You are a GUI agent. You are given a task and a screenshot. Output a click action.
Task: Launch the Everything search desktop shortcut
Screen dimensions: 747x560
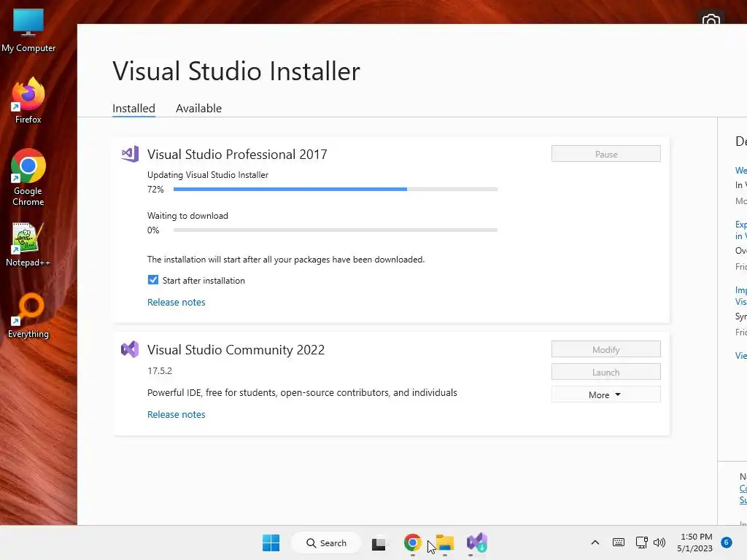28,316
